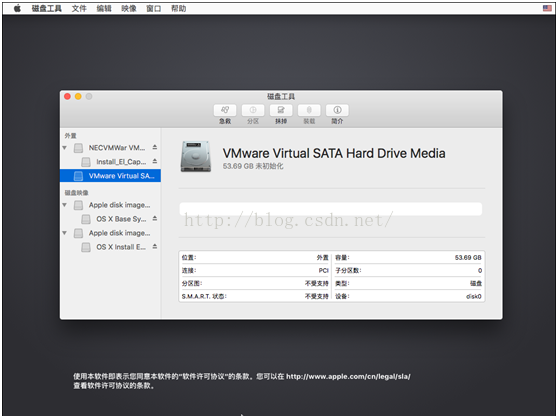Click the 子分区数 value 0
The width and height of the screenshot is (558, 418).
(480, 270)
